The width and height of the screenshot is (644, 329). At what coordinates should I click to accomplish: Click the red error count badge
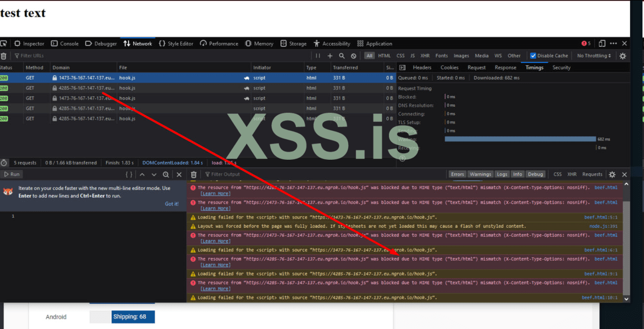586,44
